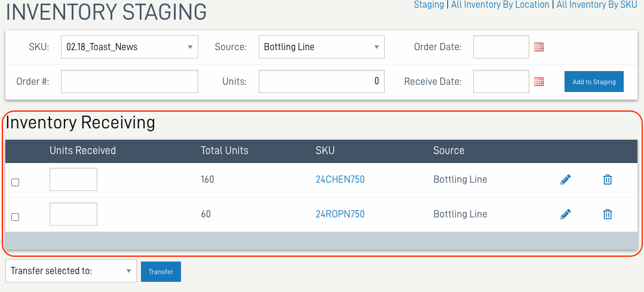644x292 pixels.
Task: Tick the checkbox for the 24ROPN750 row
Action: [15, 217]
